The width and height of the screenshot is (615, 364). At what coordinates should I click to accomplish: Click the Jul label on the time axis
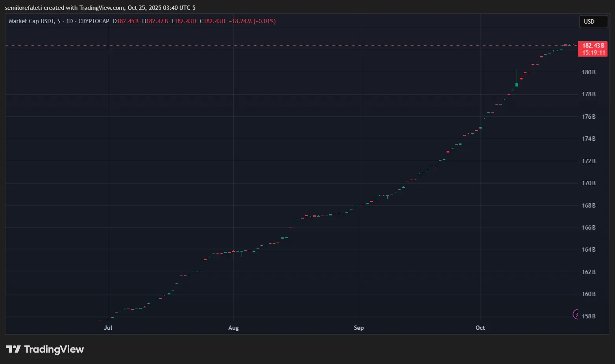(108, 328)
